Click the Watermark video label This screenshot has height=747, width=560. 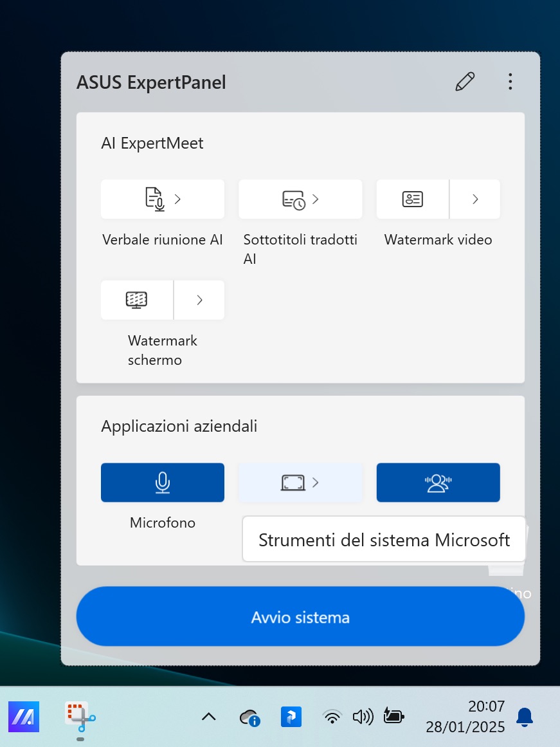438,239
